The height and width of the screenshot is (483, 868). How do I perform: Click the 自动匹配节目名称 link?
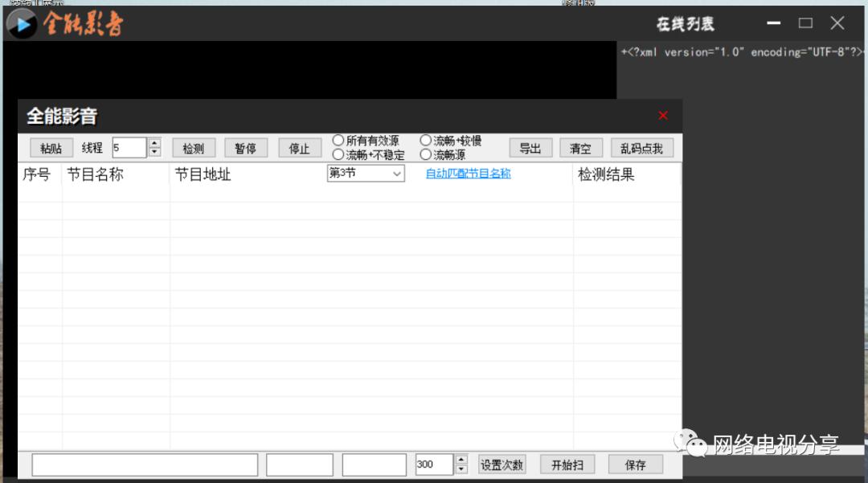click(x=468, y=174)
